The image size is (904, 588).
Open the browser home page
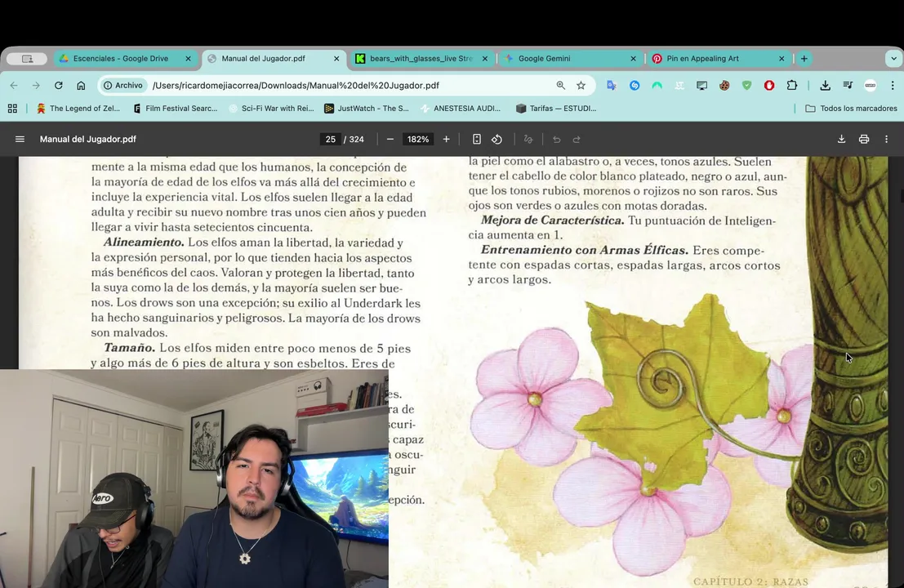point(81,85)
